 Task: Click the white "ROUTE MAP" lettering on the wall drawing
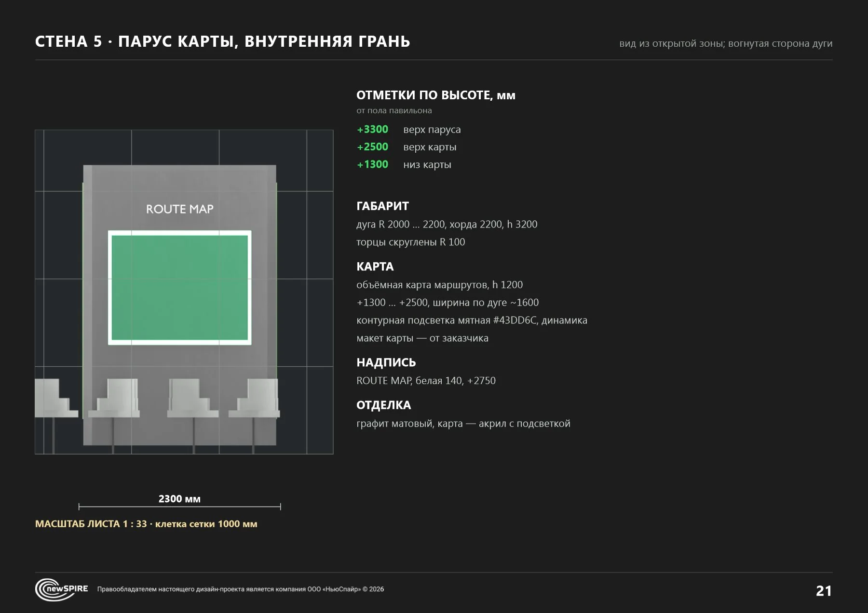tap(180, 209)
